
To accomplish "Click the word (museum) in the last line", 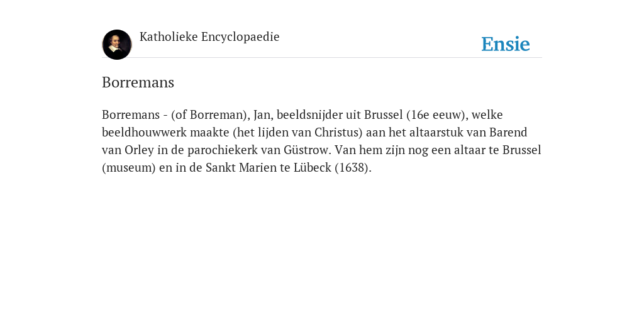I will (128, 167).
